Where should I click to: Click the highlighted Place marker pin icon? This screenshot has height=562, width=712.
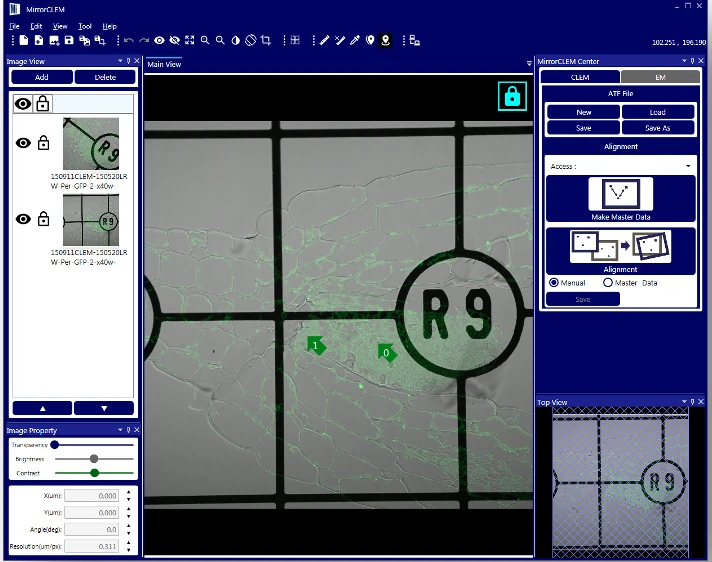tap(386, 40)
